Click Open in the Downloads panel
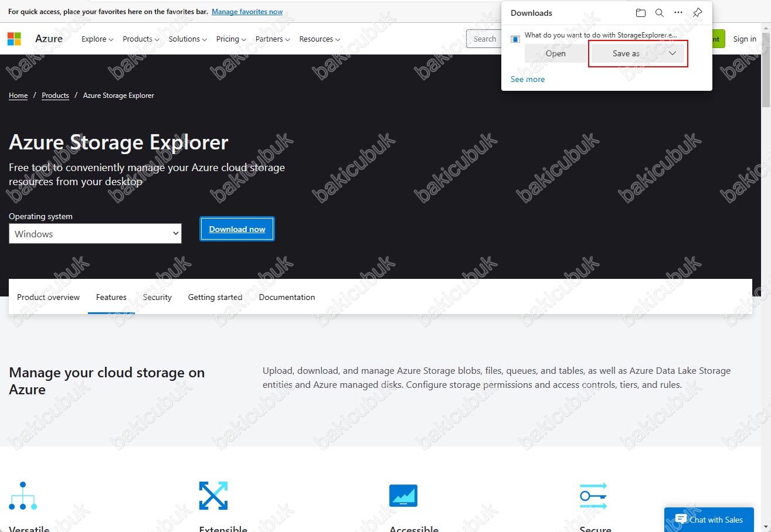771x532 pixels. [555, 53]
